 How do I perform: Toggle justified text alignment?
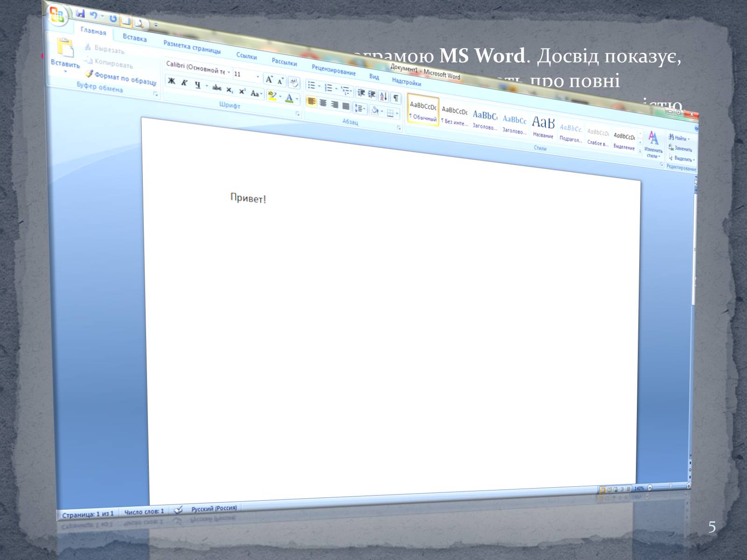pos(346,106)
